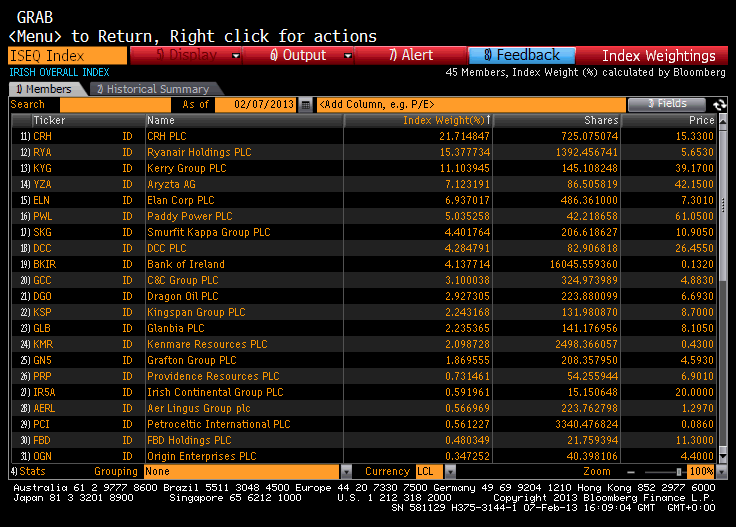Viewport: 736px width, 527px height.
Task: Open the Stats link at bottom left
Action: (28, 471)
